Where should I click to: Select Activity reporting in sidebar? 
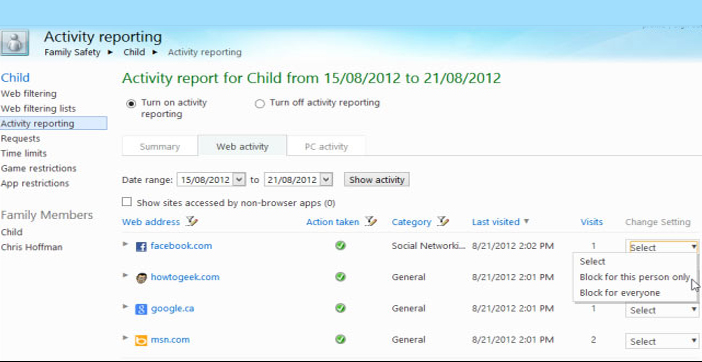click(53, 123)
